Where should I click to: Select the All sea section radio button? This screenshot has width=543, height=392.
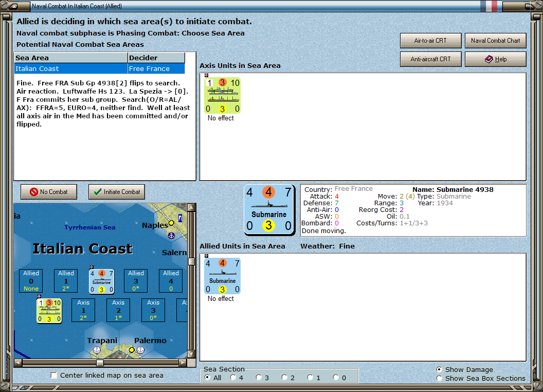tap(207, 378)
